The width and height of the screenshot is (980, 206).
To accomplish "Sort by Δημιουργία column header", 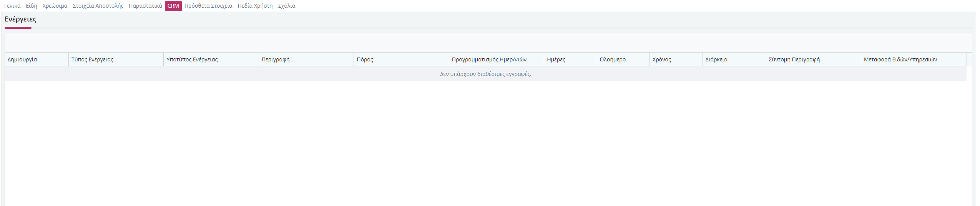I will click(x=22, y=59).
